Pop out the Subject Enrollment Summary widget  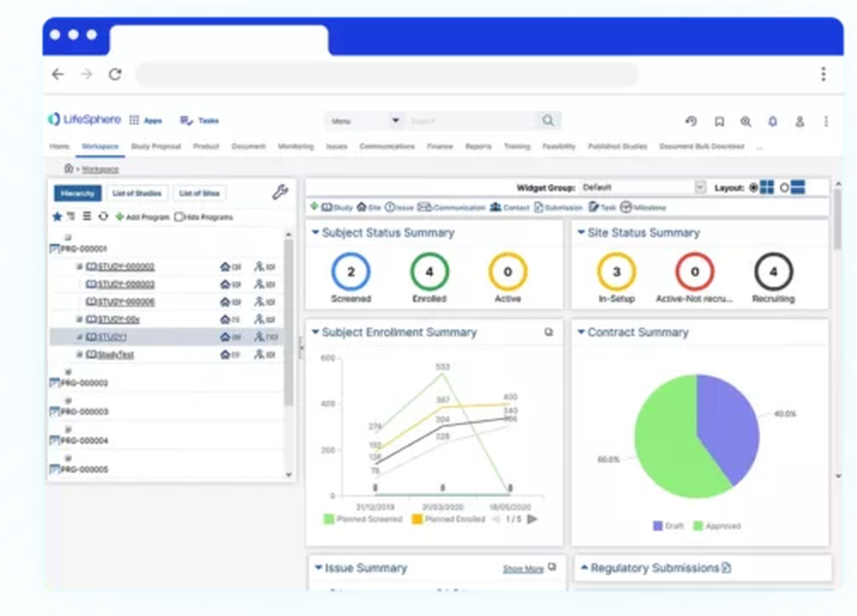[x=548, y=332]
